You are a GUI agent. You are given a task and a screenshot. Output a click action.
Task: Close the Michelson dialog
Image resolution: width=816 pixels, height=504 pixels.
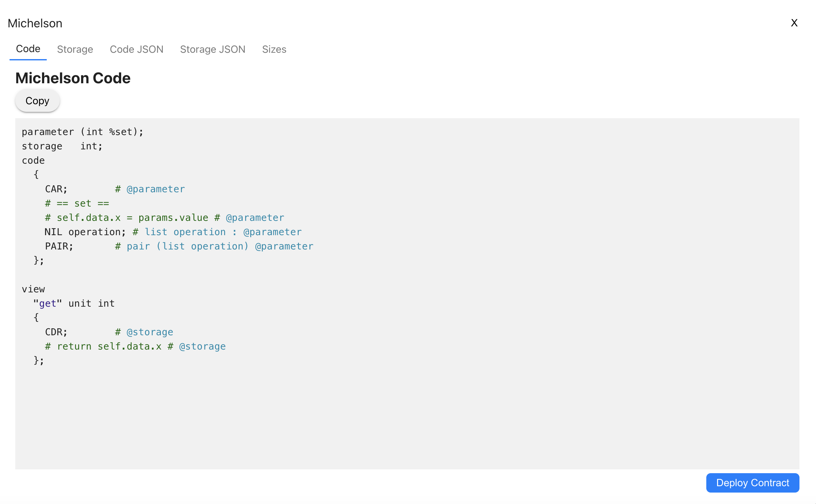pyautogui.click(x=794, y=23)
